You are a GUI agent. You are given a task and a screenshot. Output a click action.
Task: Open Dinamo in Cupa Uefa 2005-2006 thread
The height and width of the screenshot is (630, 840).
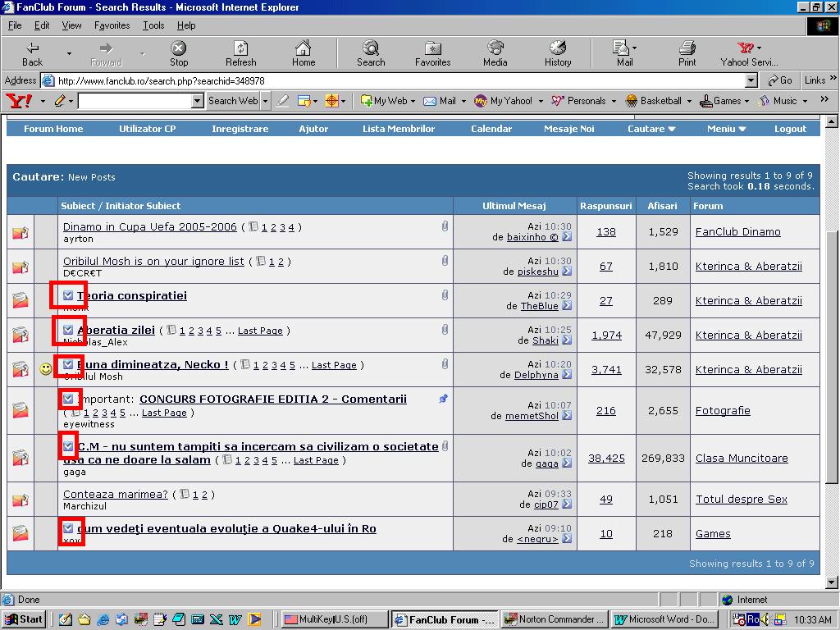click(150, 227)
